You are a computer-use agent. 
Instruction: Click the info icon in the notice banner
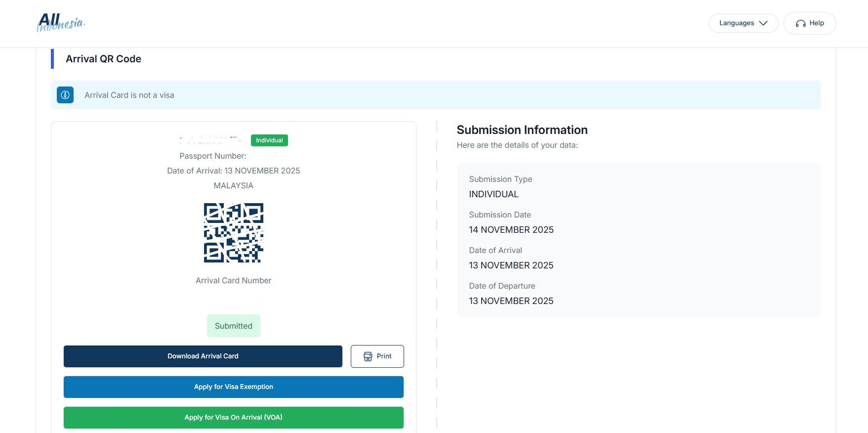tap(65, 95)
